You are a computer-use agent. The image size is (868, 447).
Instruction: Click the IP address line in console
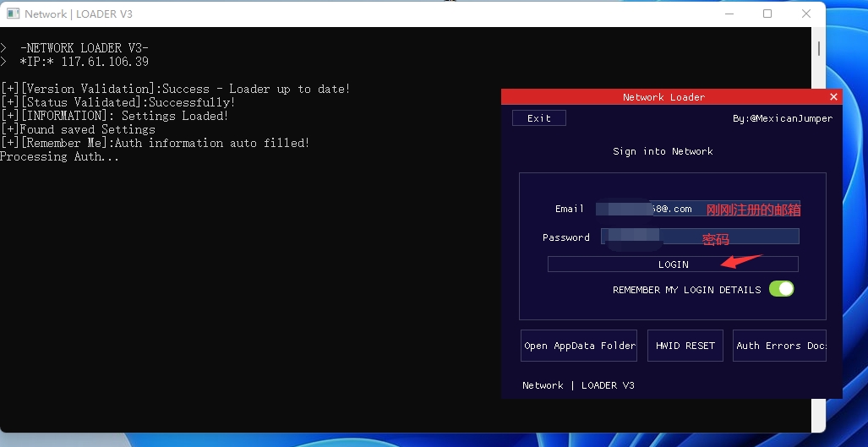[84, 62]
